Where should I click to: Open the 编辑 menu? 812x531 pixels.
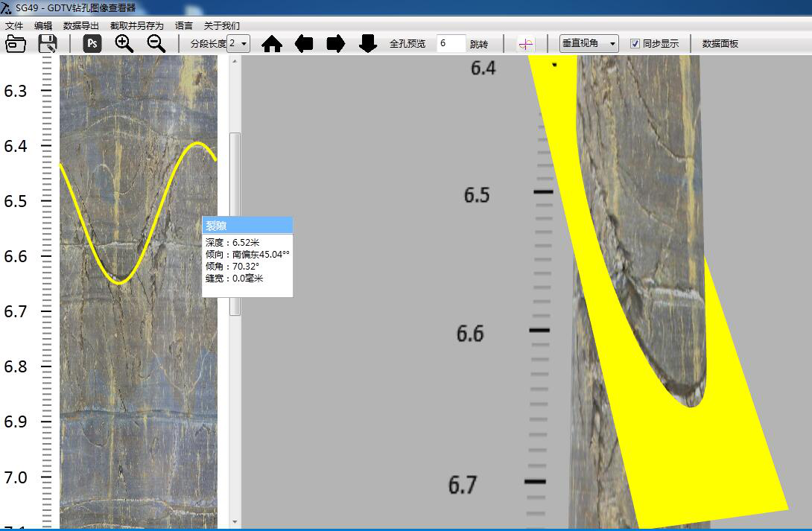43,25
